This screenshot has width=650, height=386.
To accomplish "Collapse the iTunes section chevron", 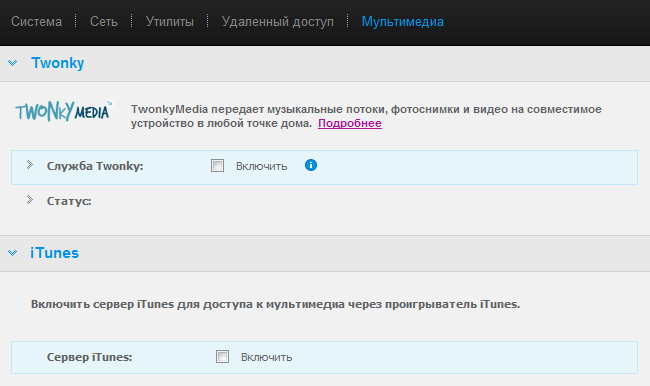I will tap(12, 253).
